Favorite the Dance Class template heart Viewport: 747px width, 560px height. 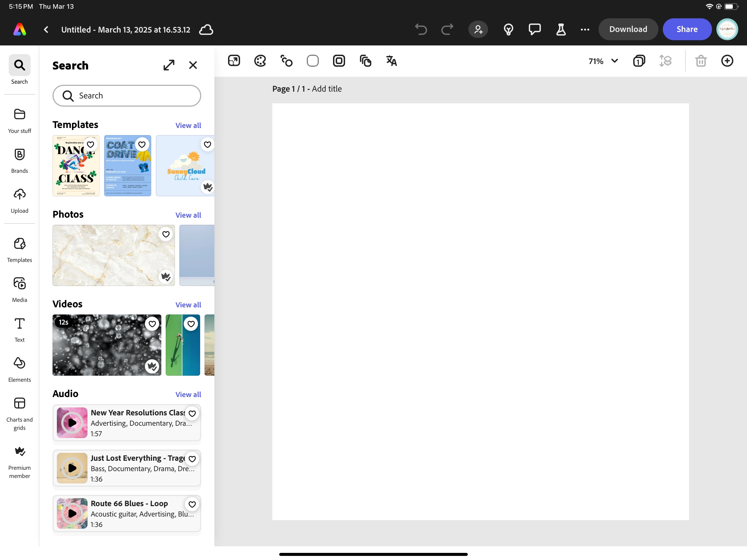click(x=91, y=145)
